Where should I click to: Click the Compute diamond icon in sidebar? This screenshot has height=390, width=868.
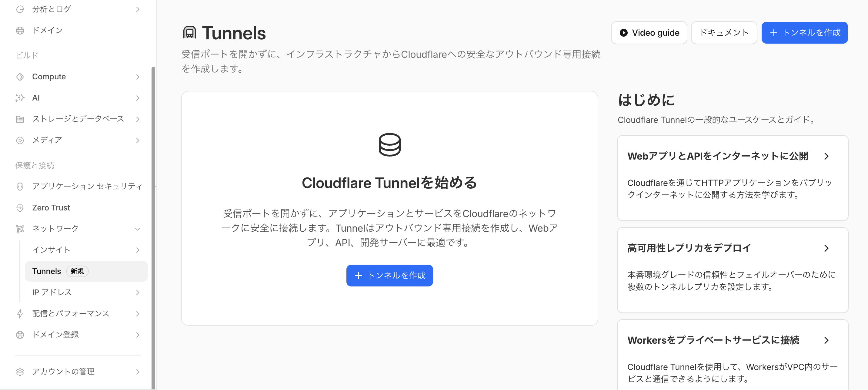pyautogui.click(x=20, y=77)
